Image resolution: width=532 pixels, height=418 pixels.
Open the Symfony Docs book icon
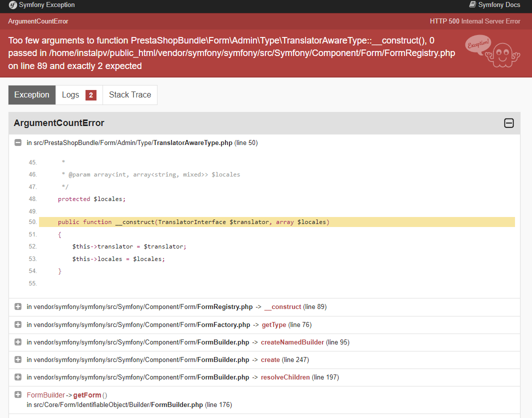coord(472,4)
